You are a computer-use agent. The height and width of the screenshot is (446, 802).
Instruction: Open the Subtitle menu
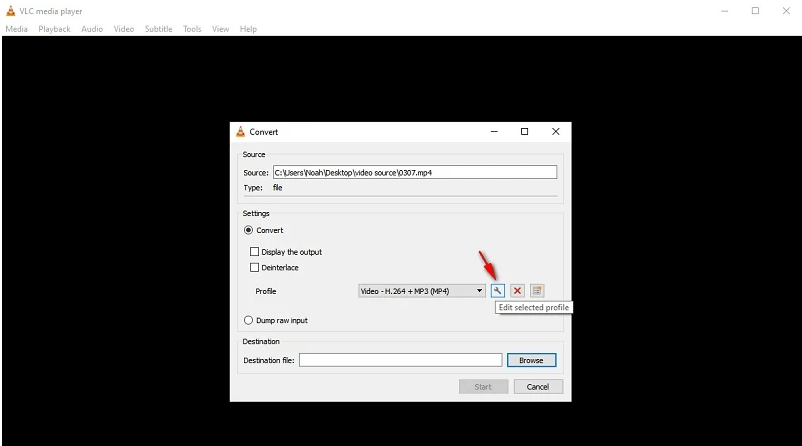pos(159,29)
